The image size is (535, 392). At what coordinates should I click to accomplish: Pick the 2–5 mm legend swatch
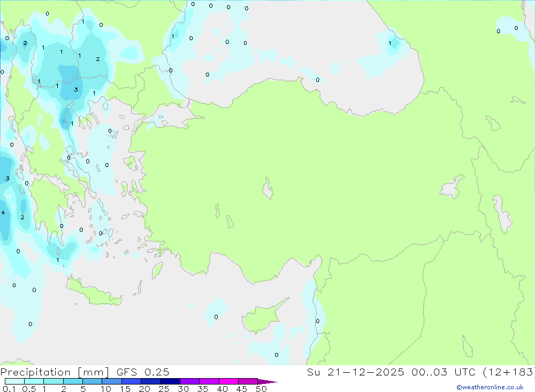(73, 381)
